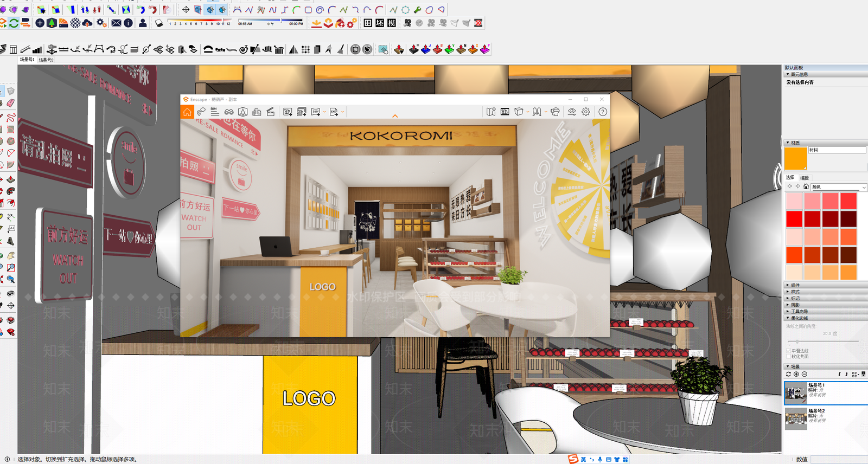
Task: Open 360 panorama dropdown arrow in Enscape
Action: (324, 112)
